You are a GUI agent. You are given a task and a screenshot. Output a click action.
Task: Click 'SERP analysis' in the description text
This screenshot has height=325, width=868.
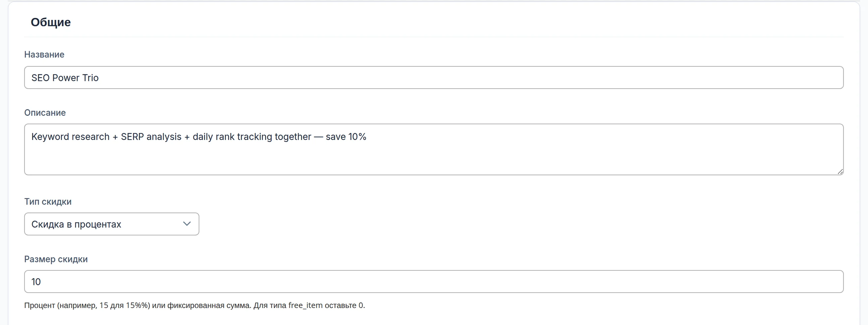[151, 137]
